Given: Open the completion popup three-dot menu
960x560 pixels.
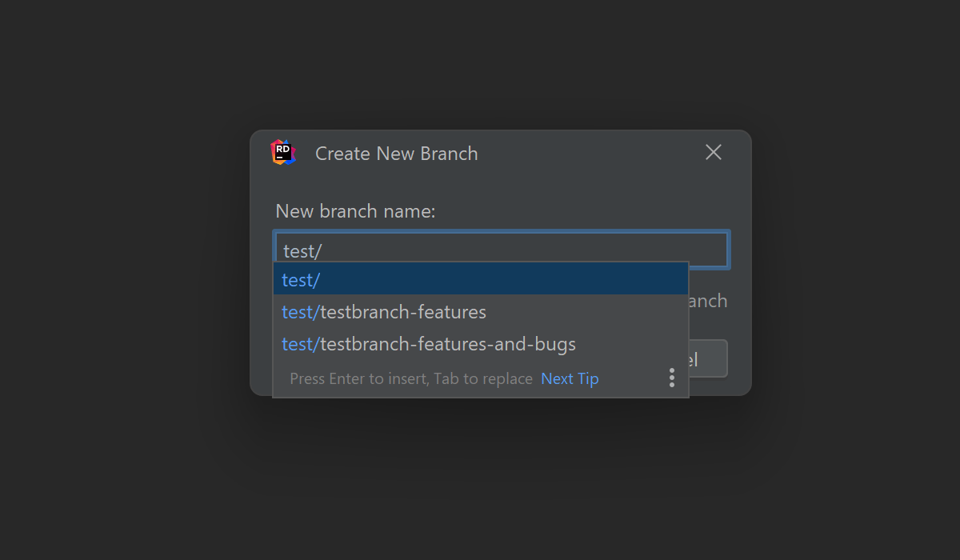Looking at the screenshot, I should pos(671,378).
